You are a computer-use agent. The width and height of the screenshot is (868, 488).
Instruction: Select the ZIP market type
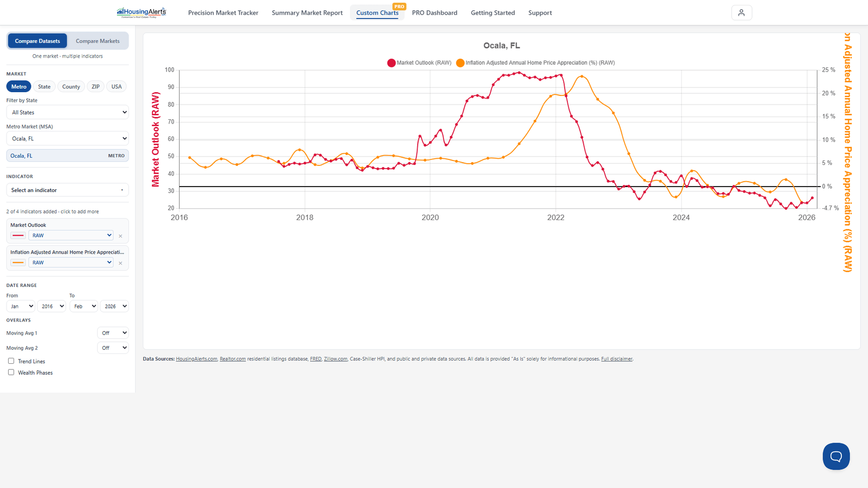pos(95,87)
